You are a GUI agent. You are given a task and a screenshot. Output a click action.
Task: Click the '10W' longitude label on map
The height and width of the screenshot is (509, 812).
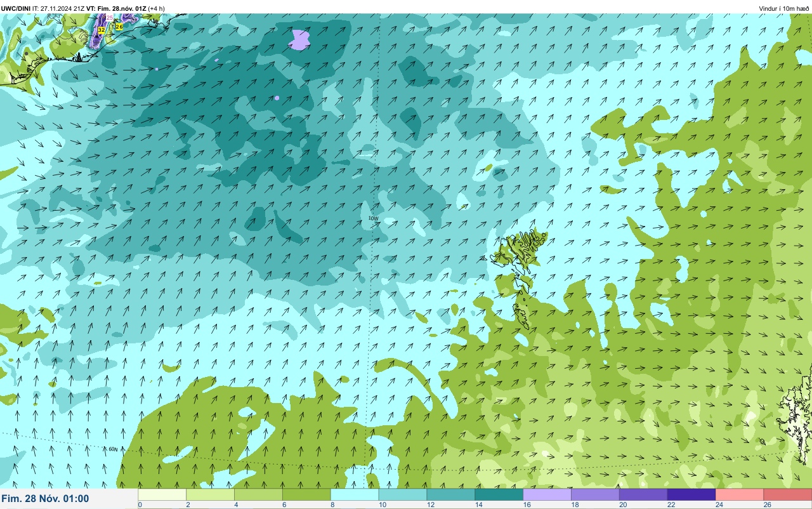pyautogui.click(x=373, y=218)
